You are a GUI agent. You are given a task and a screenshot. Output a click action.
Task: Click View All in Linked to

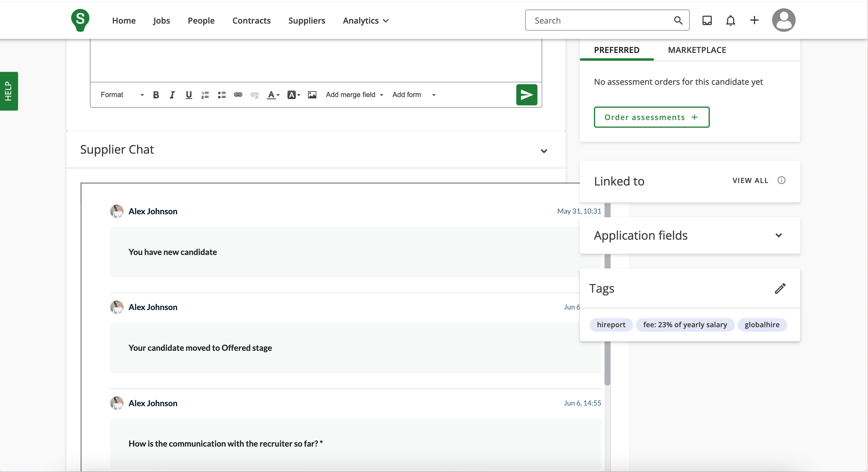(750, 180)
